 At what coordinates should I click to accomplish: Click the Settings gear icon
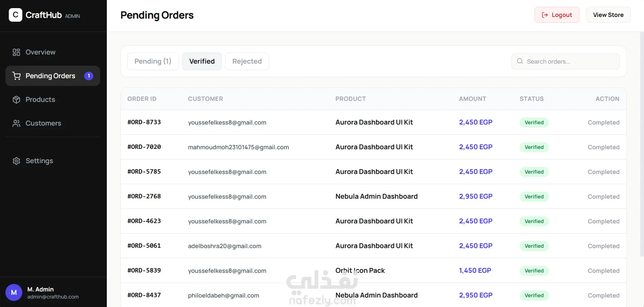click(16, 161)
